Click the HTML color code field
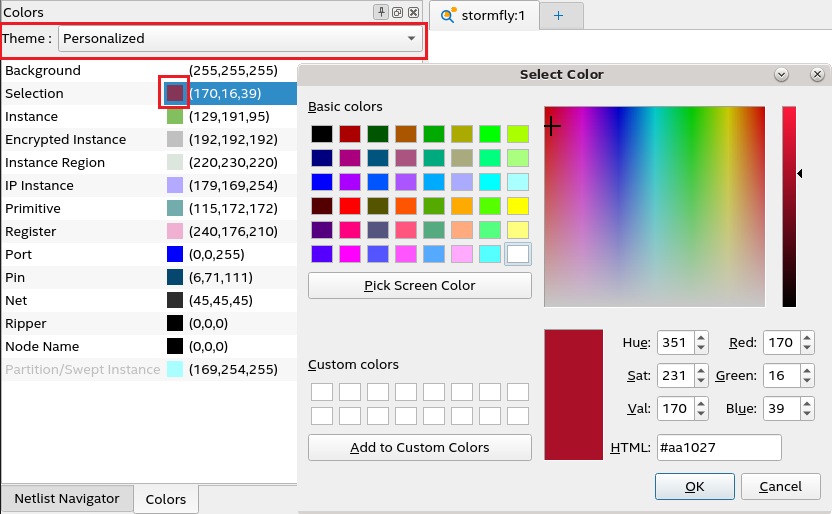The height and width of the screenshot is (514, 832). [x=718, y=447]
